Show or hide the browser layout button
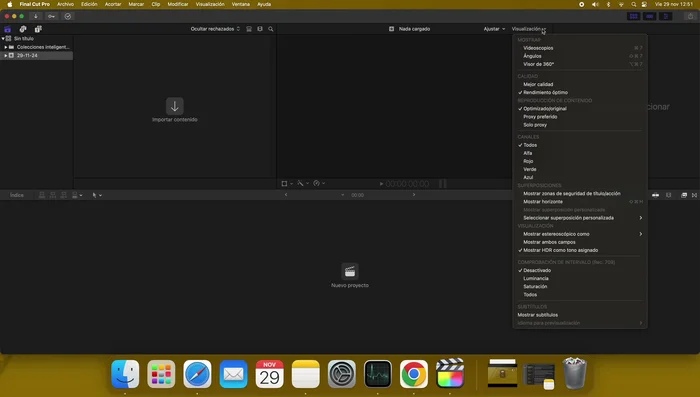The height and width of the screenshot is (397, 700). [x=633, y=16]
